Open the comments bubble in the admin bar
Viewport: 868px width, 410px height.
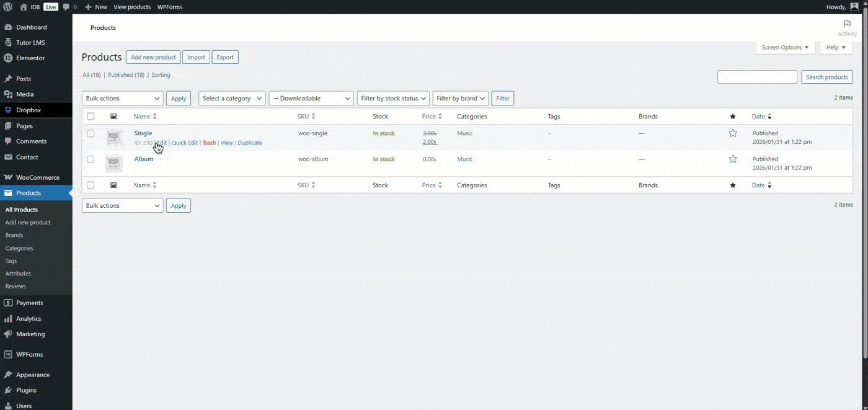click(66, 7)
